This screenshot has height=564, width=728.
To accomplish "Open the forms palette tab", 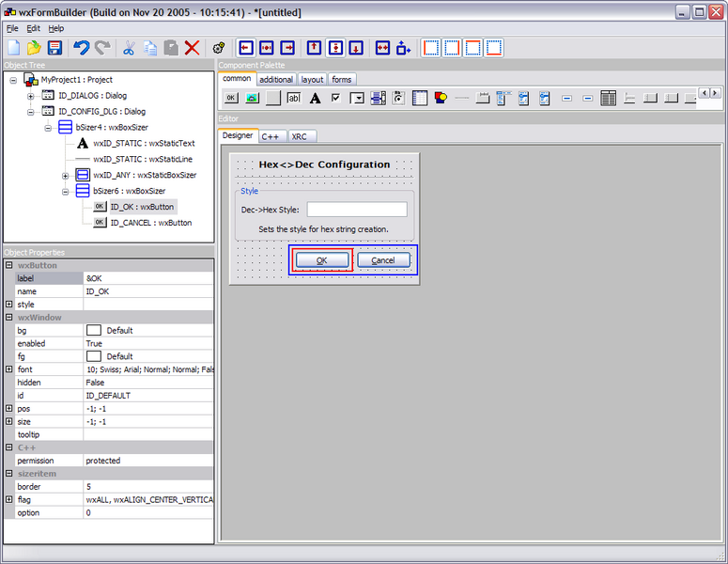I will click(x=342, y=80).
